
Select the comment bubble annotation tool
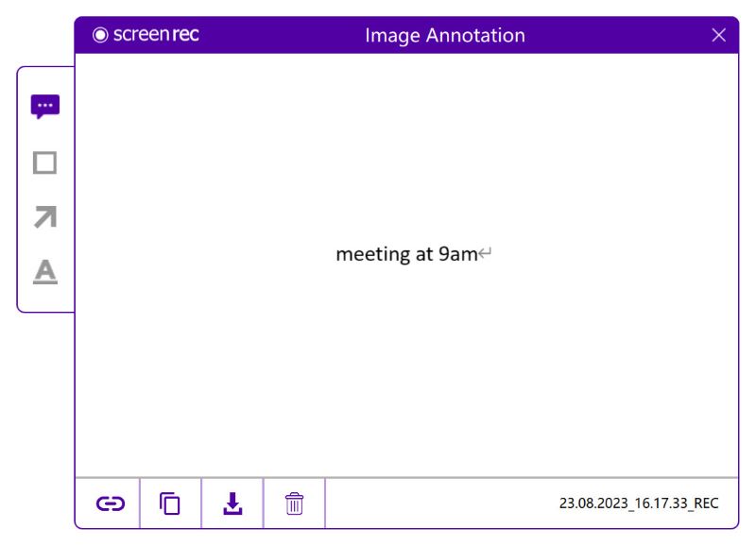pos(45,107)
